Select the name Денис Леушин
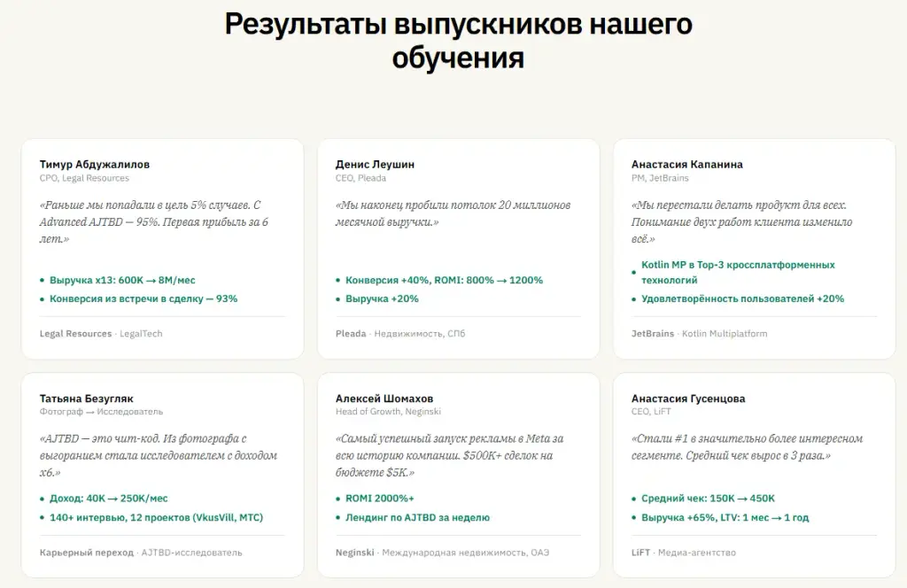Screen dimensions: 907x588 pos(375,164)
